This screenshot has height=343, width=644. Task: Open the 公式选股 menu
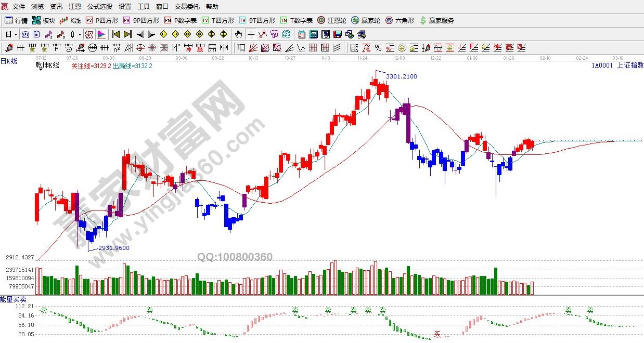point(99,7)
